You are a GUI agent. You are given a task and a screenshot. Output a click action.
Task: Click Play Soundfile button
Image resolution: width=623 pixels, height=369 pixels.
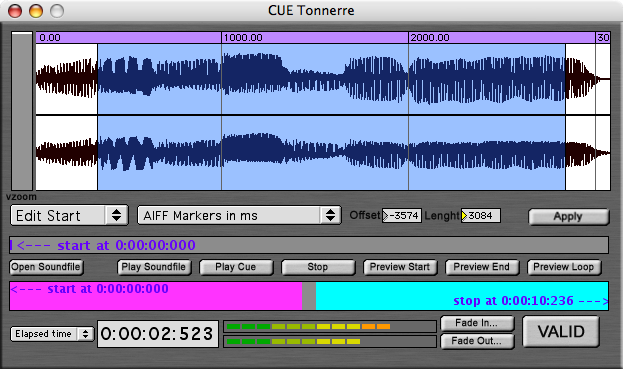[x=154, y=267]
